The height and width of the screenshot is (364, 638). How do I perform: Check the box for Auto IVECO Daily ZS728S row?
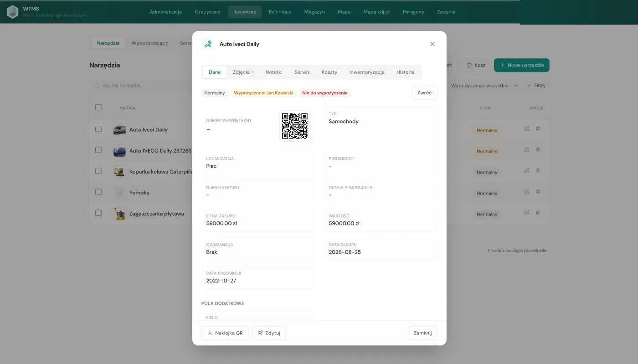click(x=98, y=150)
